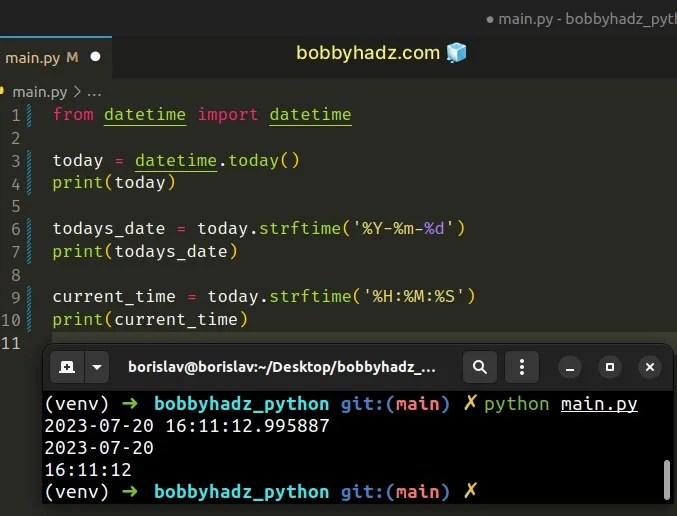The image size is (677, 516).
Task: Click terminal output line '16:11:12'
Action: click(x=88, y=470)
